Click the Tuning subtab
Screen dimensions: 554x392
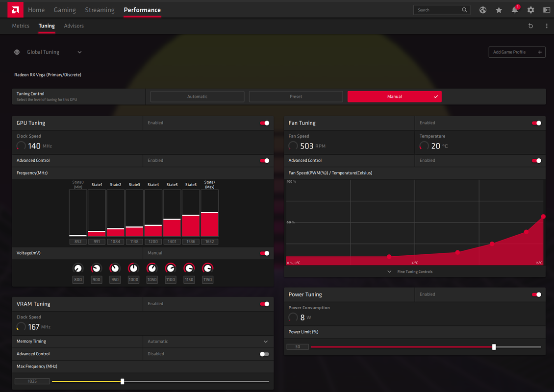(x=47, y=26)
